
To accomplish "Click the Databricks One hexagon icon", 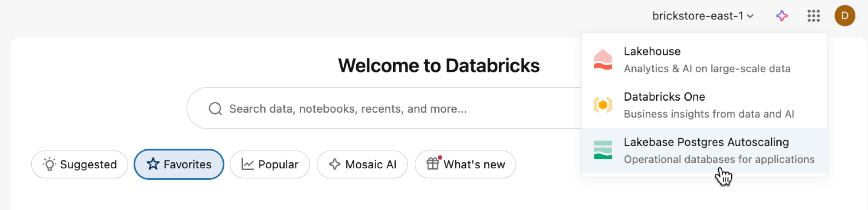I will pos(603,105).
